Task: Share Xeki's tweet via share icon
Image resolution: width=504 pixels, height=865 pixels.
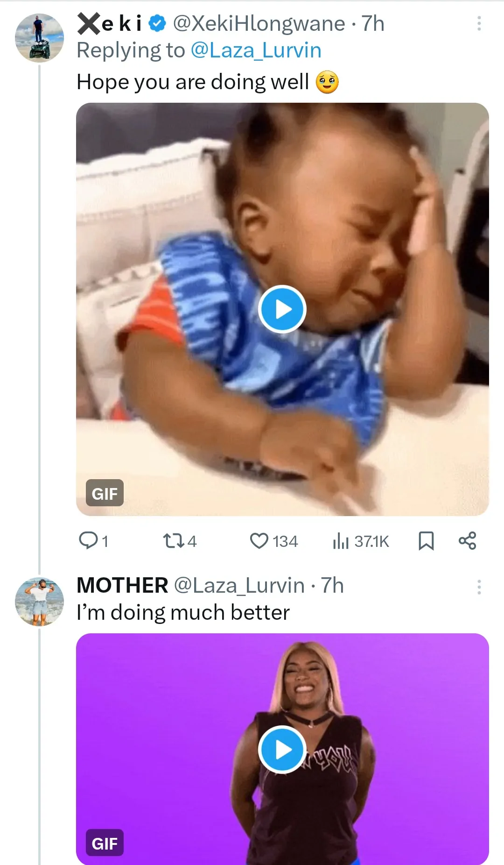Action: [467, 541]
